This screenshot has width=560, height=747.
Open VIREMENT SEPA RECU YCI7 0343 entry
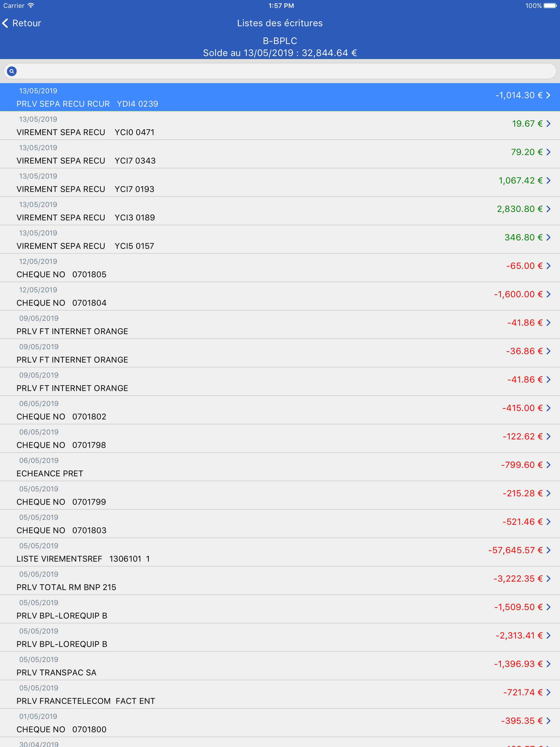[280, 154]
